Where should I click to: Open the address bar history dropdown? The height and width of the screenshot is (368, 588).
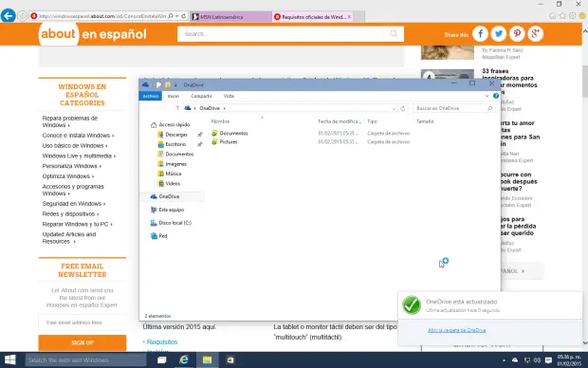pos(394,108)
